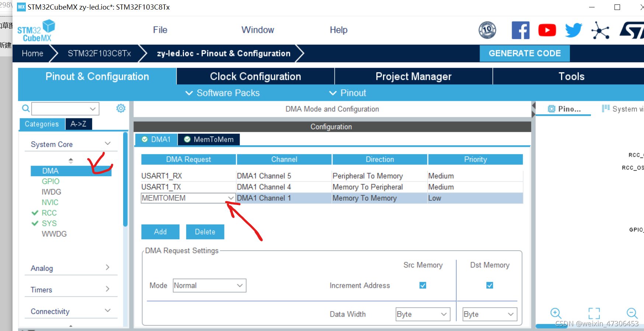Open the peripheral search combo box
Viewport: 644px width, 331px height.
click(x=65, y=109)
